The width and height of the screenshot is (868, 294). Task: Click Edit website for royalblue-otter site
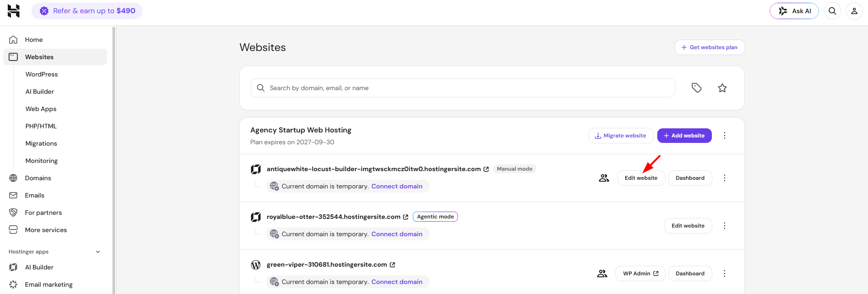(688, 226)
